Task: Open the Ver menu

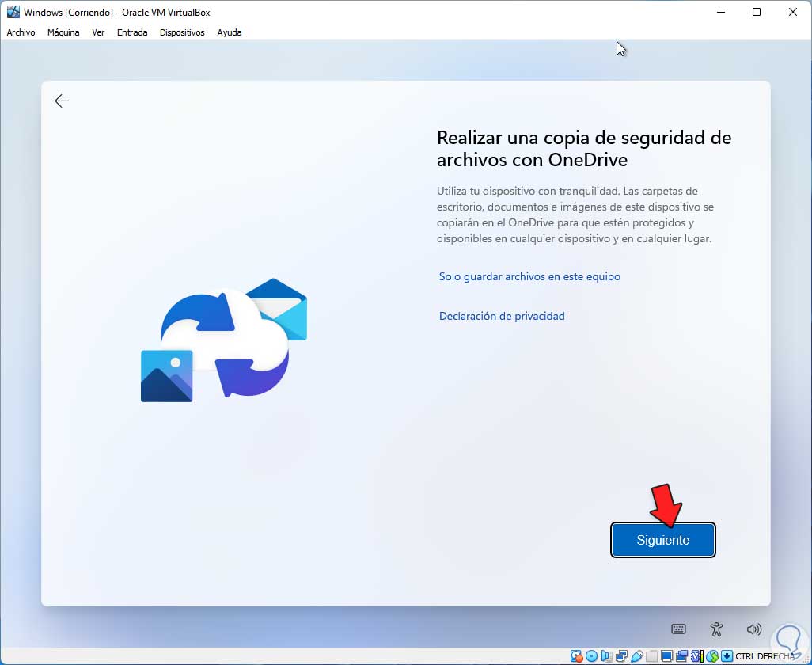Action: tap(98, 32)
